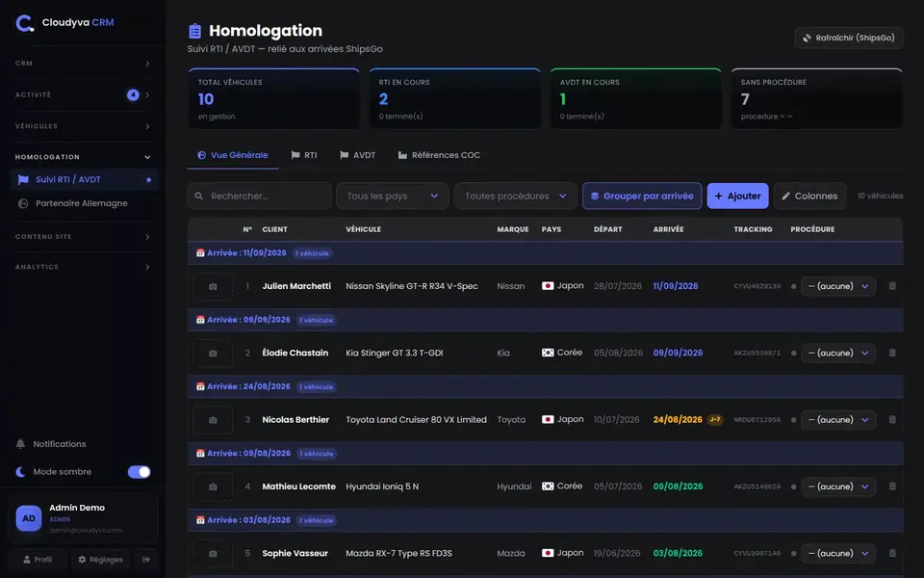This screenshot has width=924, height=578.
Task: Open the Profil button
Action: (38, 559)
